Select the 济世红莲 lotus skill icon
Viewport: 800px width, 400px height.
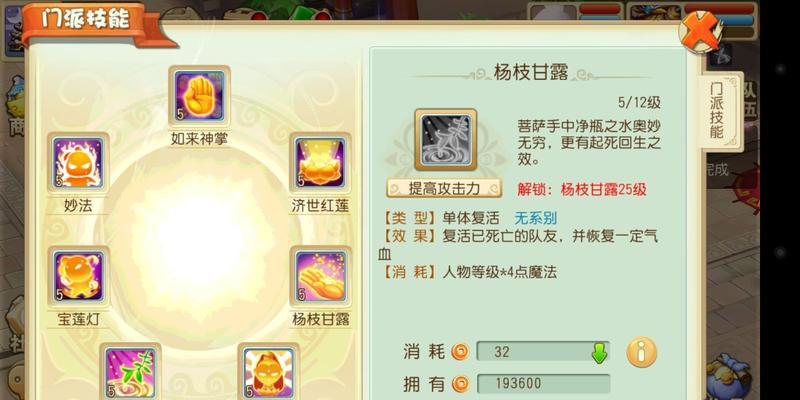pyautogui.click(x=320, y=163)
